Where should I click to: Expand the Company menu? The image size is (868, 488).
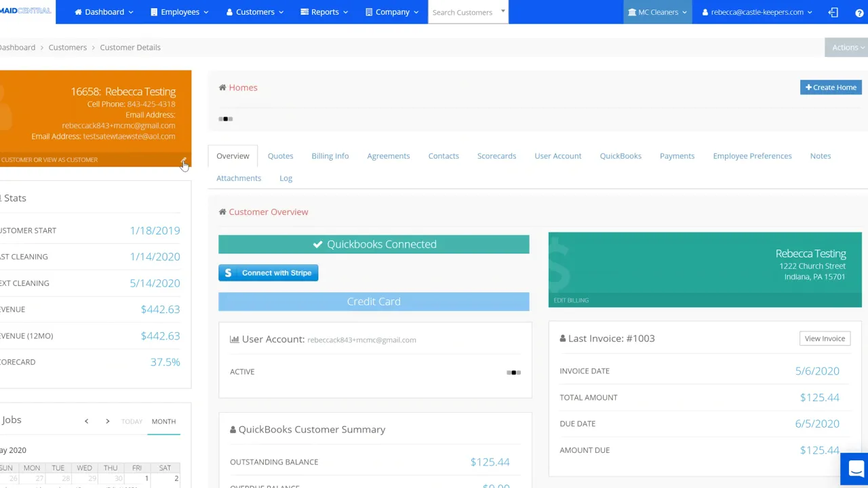(x=392, y=12)
